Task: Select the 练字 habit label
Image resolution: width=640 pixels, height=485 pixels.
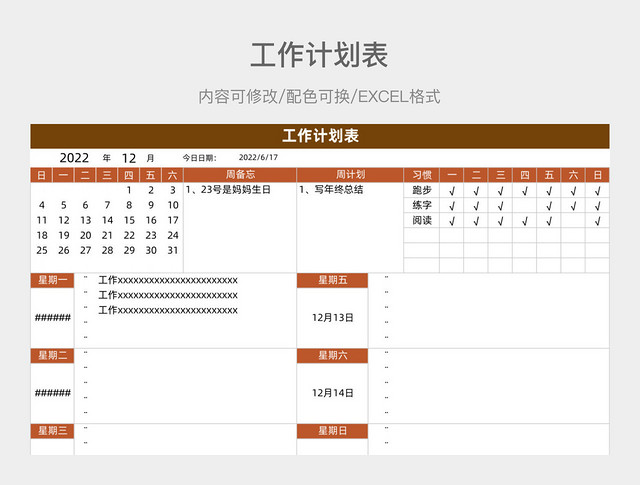Action: (422, 205)
